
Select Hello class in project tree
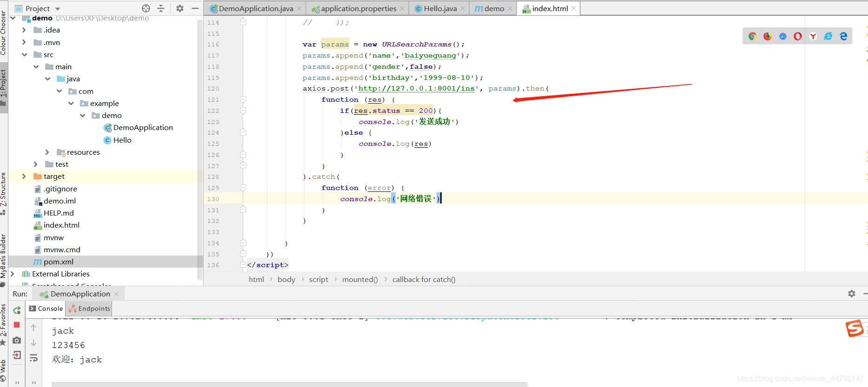click(118, 140)
